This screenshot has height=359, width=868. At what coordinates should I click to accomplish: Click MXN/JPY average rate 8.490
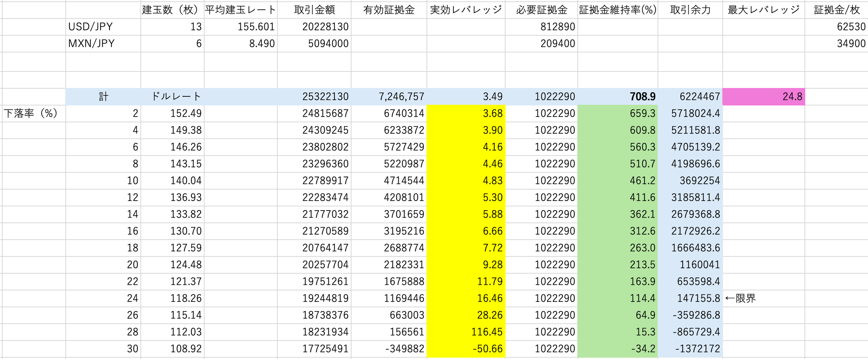click(x=241, y=43)
